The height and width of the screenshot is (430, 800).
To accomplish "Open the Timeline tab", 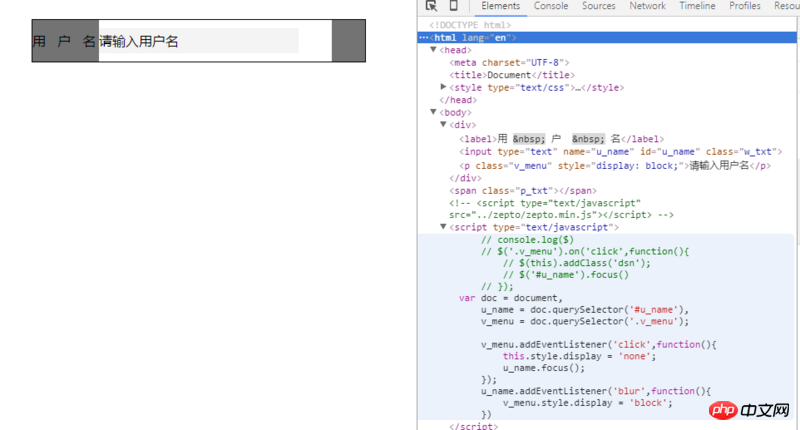I will [697, 6].
